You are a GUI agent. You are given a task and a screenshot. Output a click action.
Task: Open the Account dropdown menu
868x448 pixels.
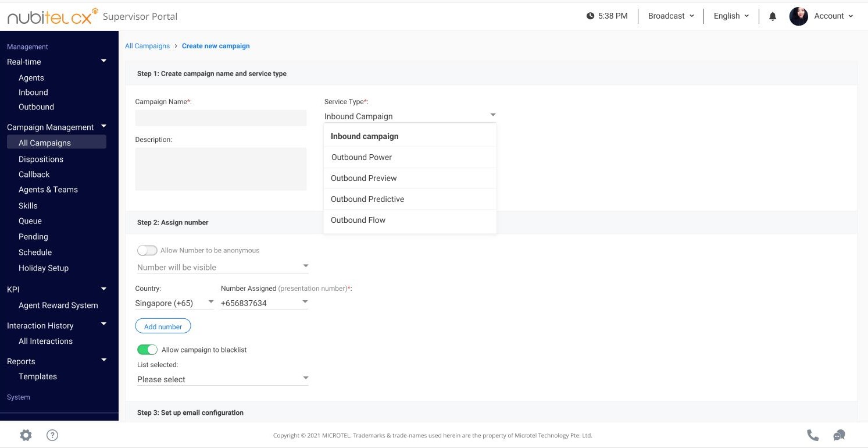coord(833,16)
